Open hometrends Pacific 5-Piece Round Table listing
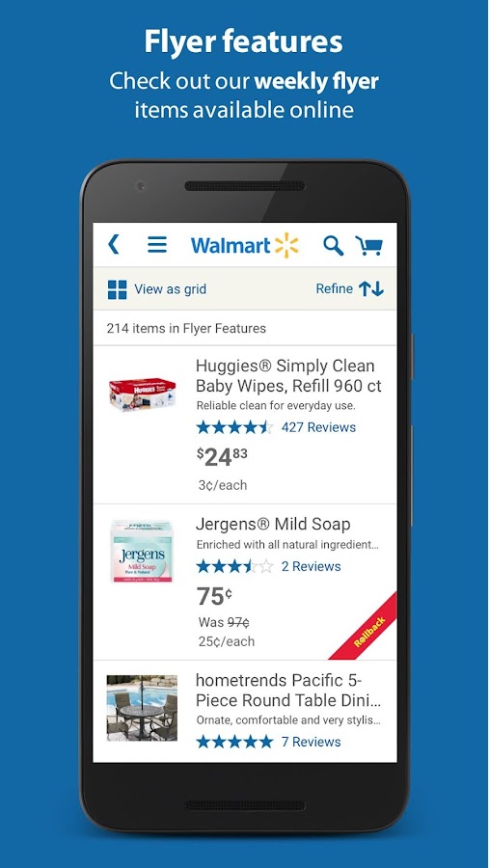Screen dimensions: 489x868 [288, 691]
